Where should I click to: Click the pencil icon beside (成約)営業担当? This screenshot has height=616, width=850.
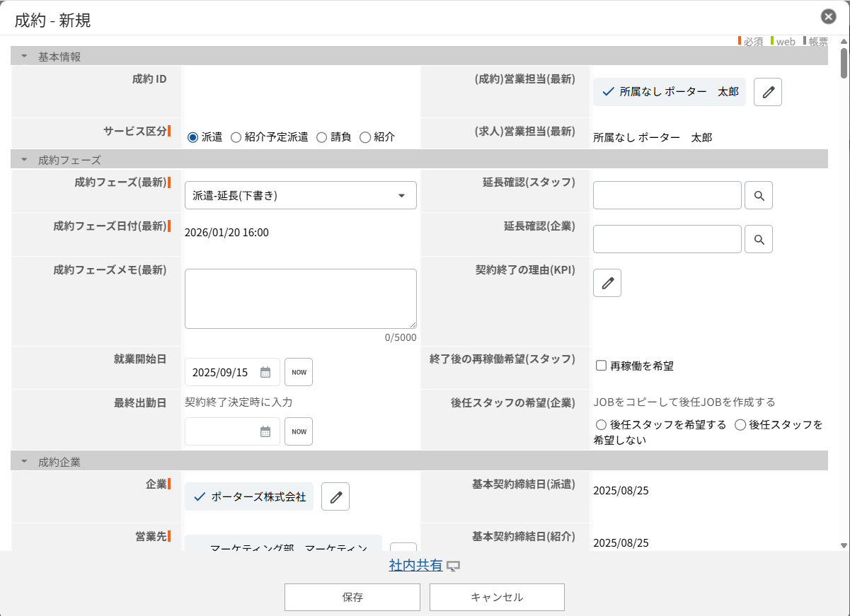[x=767, y=92]
